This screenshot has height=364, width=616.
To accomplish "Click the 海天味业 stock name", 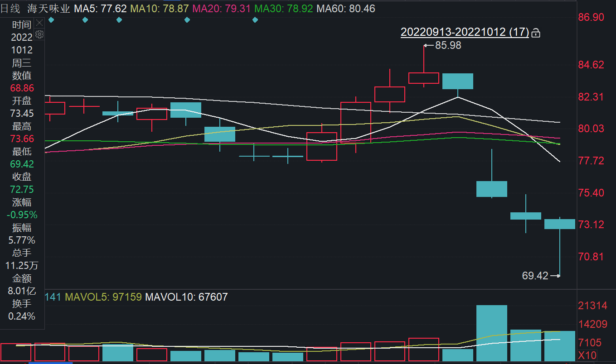I will click(49, 8).
